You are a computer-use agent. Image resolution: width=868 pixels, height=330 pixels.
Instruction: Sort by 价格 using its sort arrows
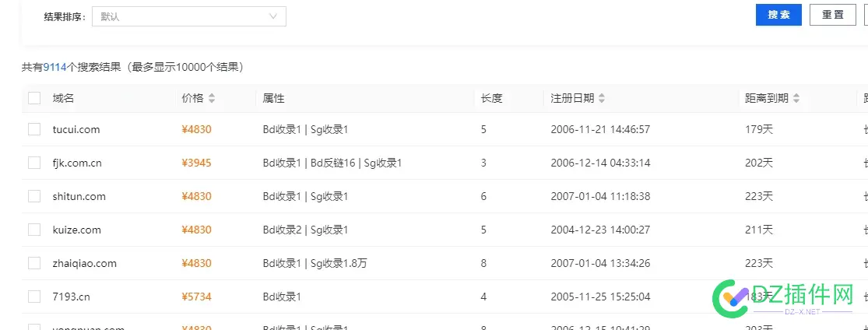click(x=212, y=99)
